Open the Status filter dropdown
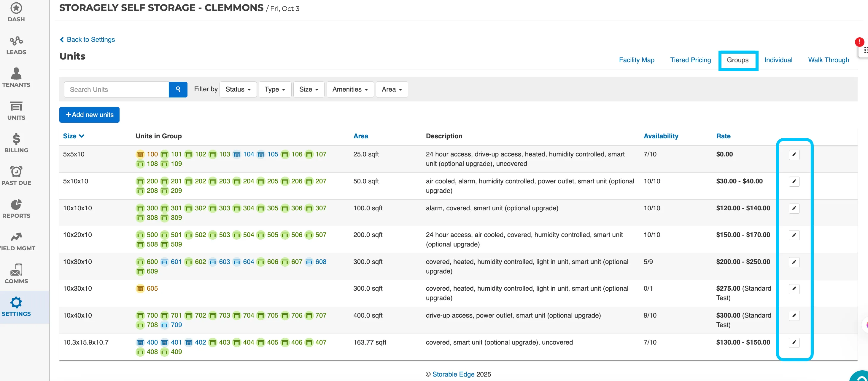 click(x=238, y=89)
